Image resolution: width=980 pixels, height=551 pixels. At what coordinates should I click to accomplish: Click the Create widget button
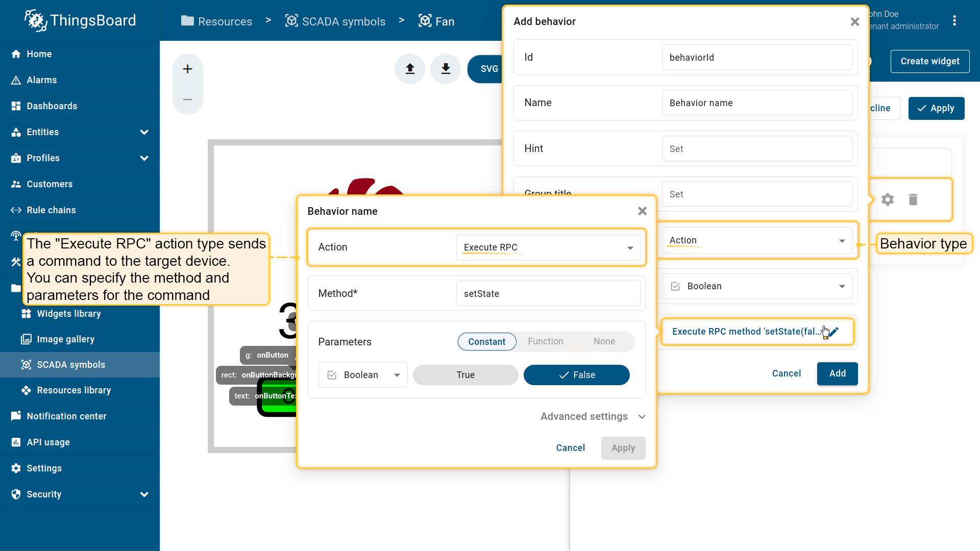coord(929,61)
